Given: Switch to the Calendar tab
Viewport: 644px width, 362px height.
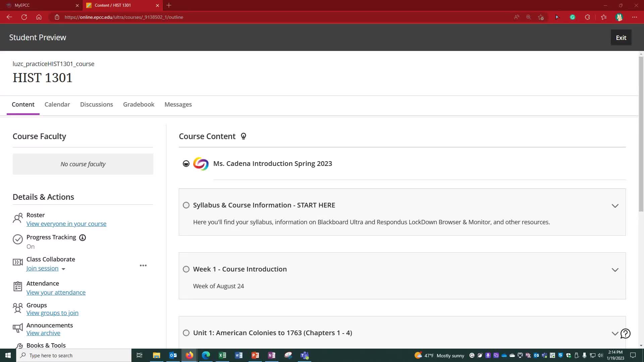Looking at the screenshot, I should point(57,105).
